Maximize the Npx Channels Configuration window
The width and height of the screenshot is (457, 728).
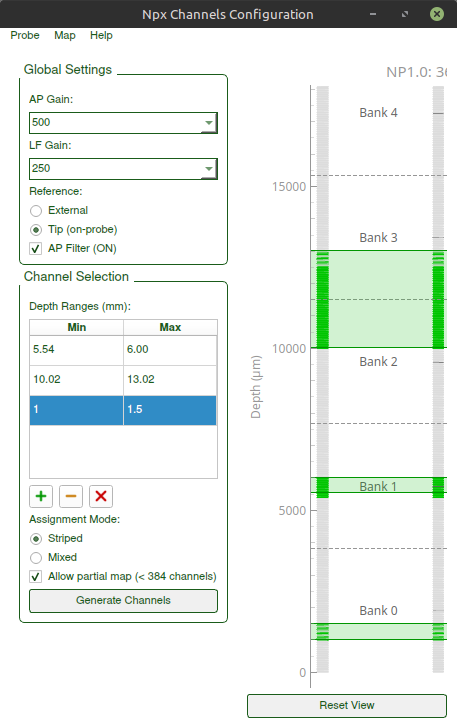405,14
